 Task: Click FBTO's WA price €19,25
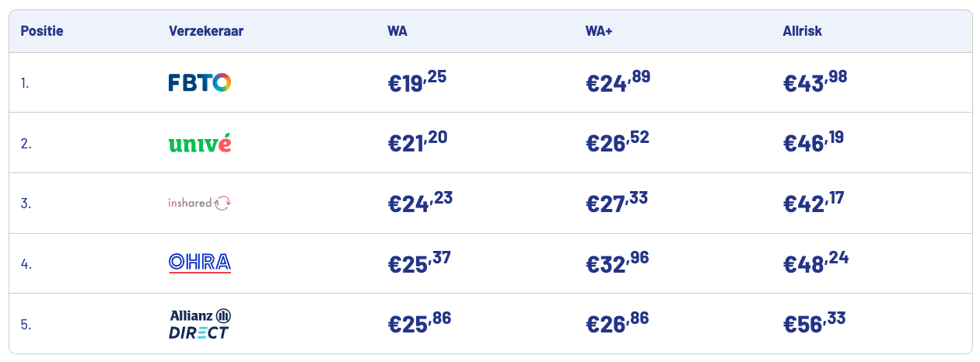click(417, 82)
